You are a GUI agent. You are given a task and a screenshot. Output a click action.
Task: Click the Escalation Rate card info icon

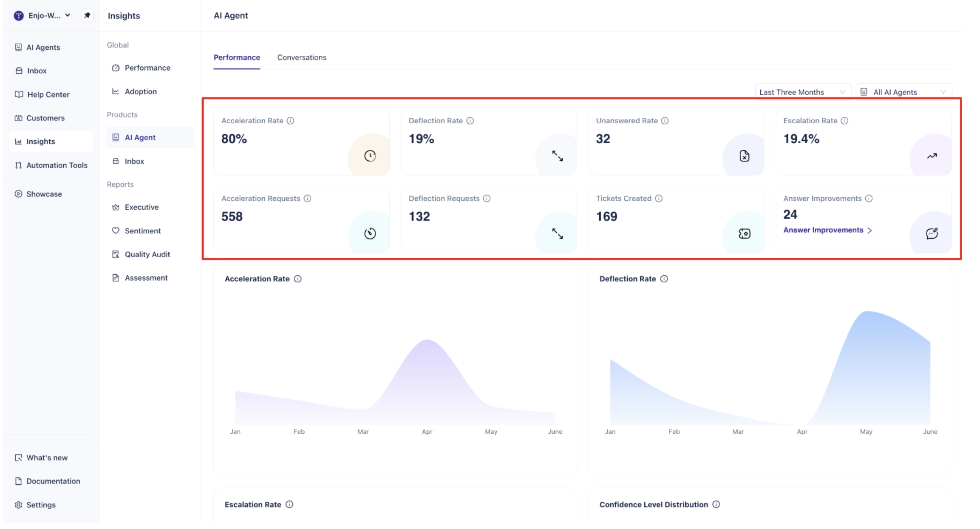point(844,121)
